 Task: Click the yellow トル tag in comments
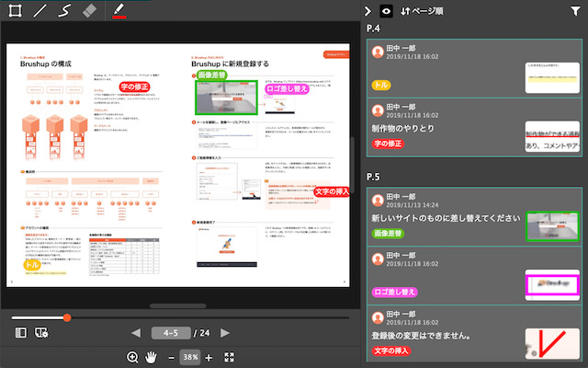tap(381, 85)
